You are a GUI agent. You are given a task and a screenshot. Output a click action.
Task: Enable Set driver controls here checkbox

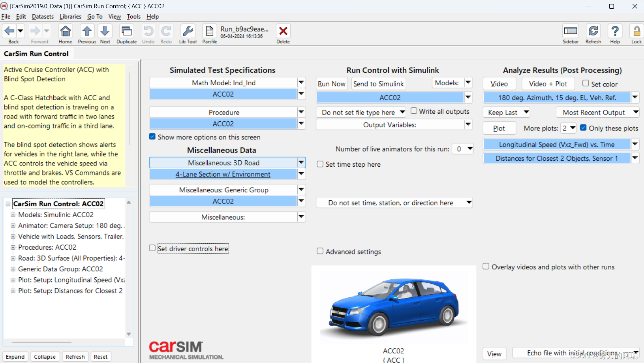(152, 248)
